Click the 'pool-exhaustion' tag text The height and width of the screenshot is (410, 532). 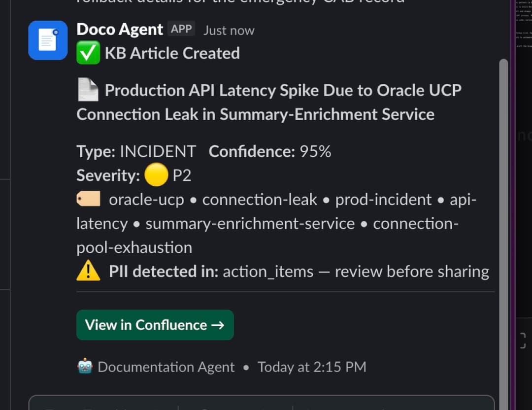point(134,248)
